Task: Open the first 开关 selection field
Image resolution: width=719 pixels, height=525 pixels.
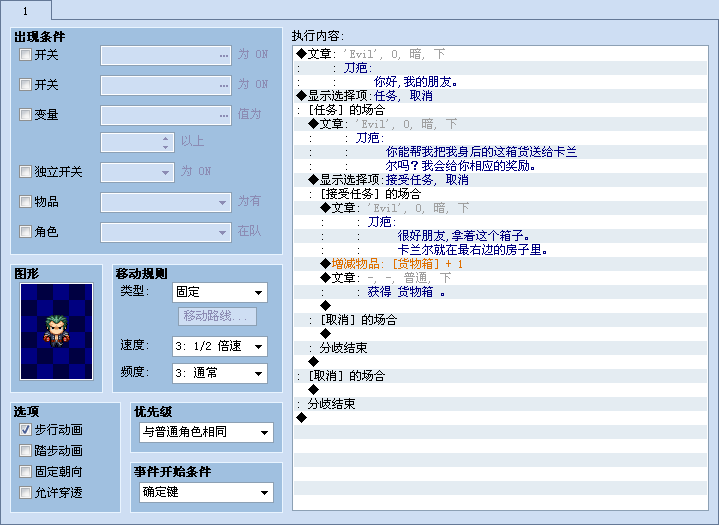Action: pos(166,55)
